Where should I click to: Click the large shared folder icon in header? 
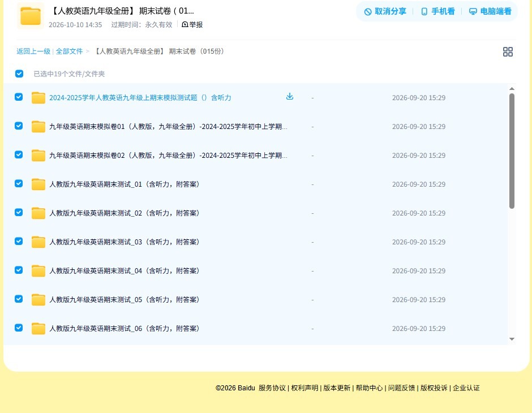tap(31, 16)
